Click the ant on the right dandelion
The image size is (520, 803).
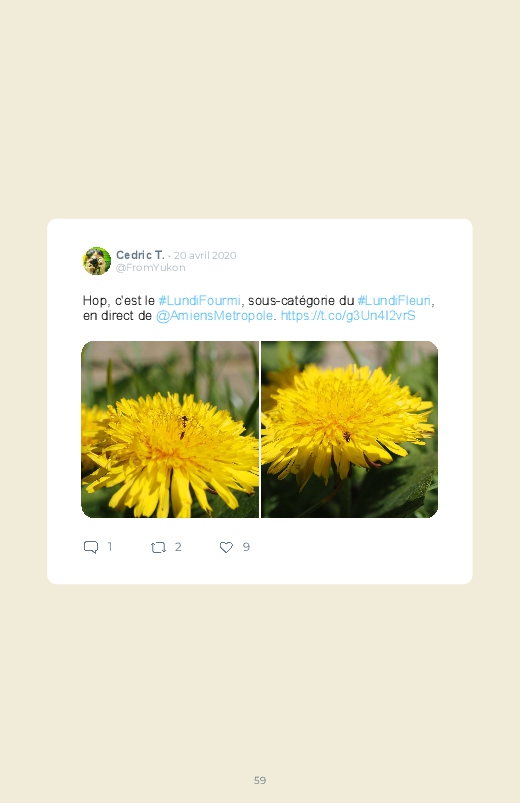[347, 437]
